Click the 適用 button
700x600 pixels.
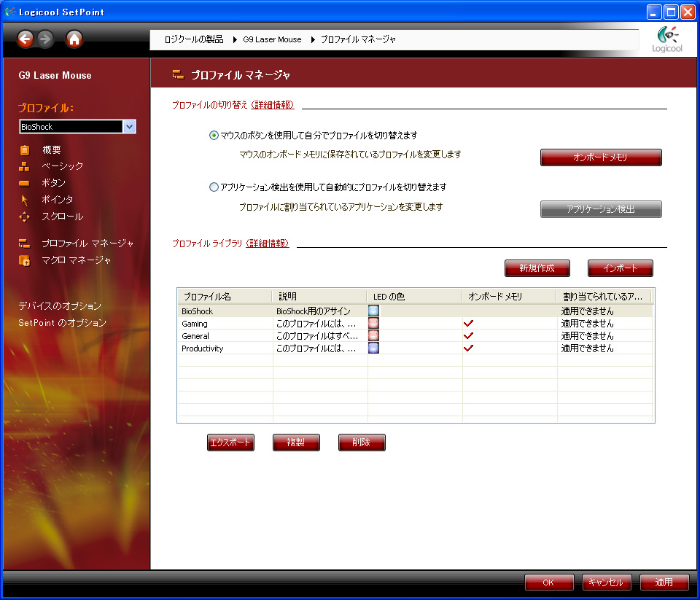tap(664, 583)
